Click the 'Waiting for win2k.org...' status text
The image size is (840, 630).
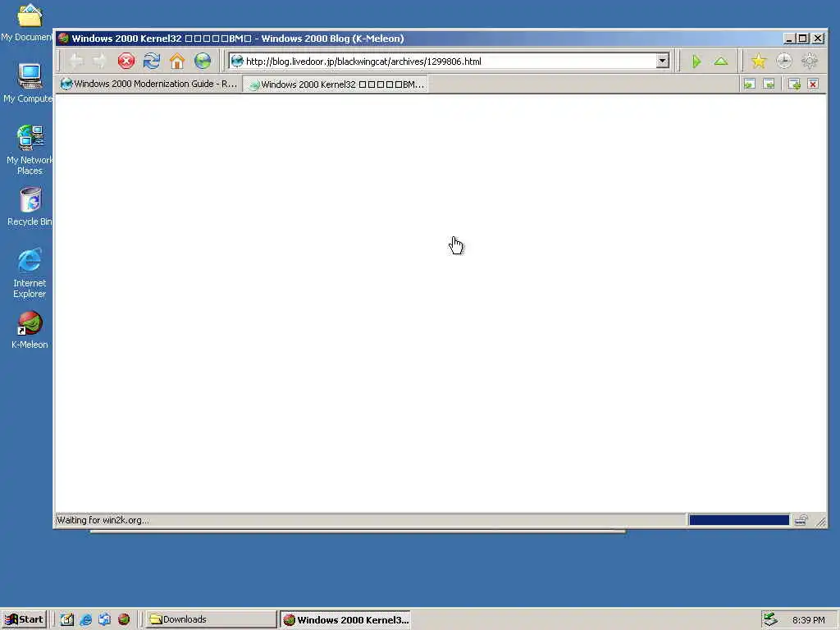(x=103, y=520)
